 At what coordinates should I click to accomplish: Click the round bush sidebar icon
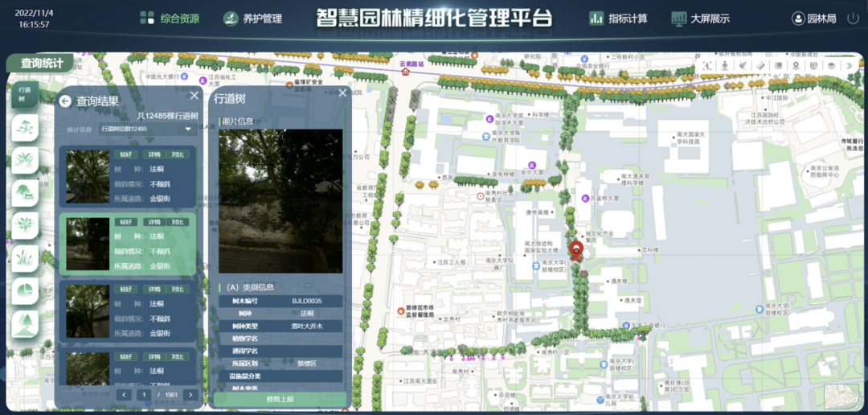click(x=25, y=226)
